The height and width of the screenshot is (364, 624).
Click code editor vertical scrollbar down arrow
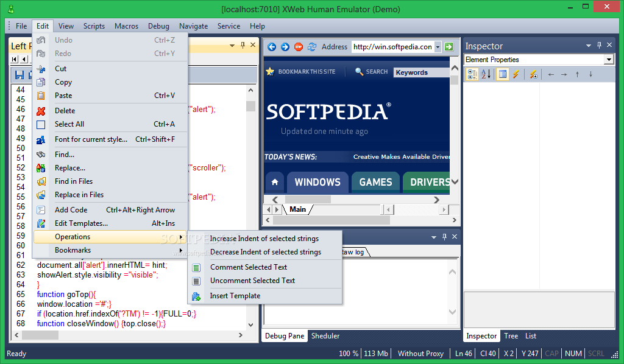(x=250, y=324)
